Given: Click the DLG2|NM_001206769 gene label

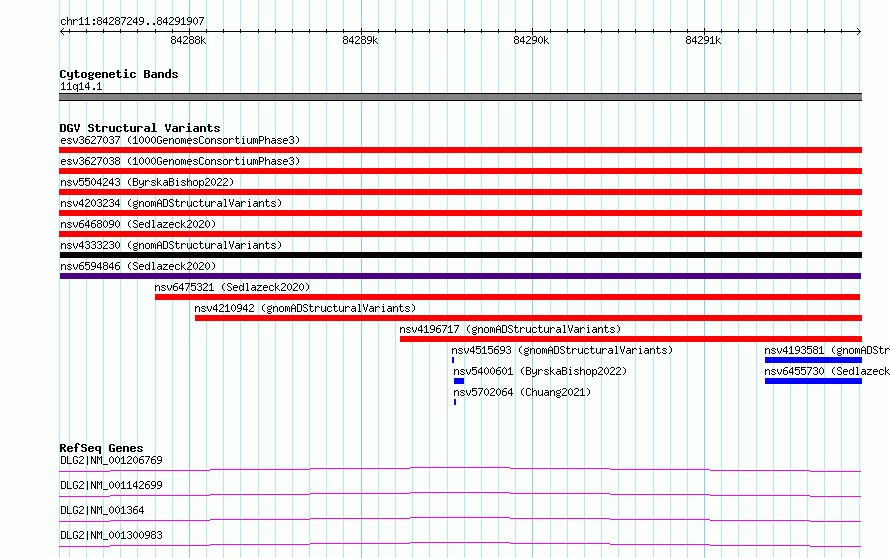Looking at the screenshot, I should (111, 460).
